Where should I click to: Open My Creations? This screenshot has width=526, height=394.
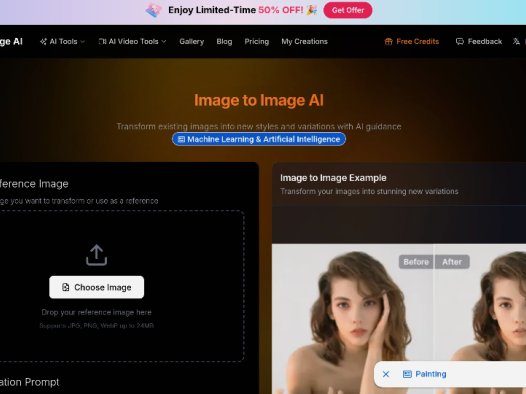click(x=304, y=42)
